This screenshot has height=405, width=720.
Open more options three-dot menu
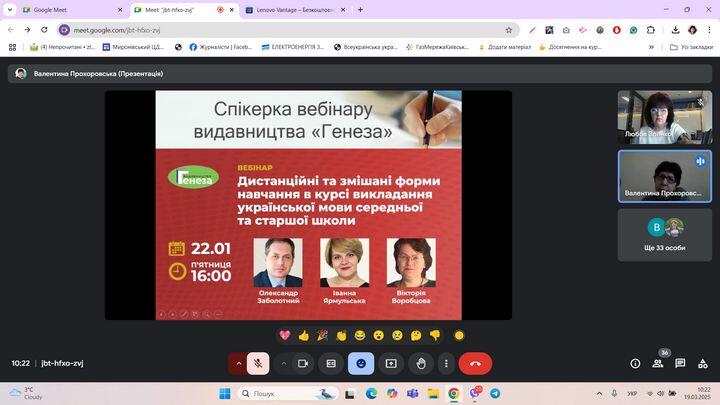click(x=446, y=363)
